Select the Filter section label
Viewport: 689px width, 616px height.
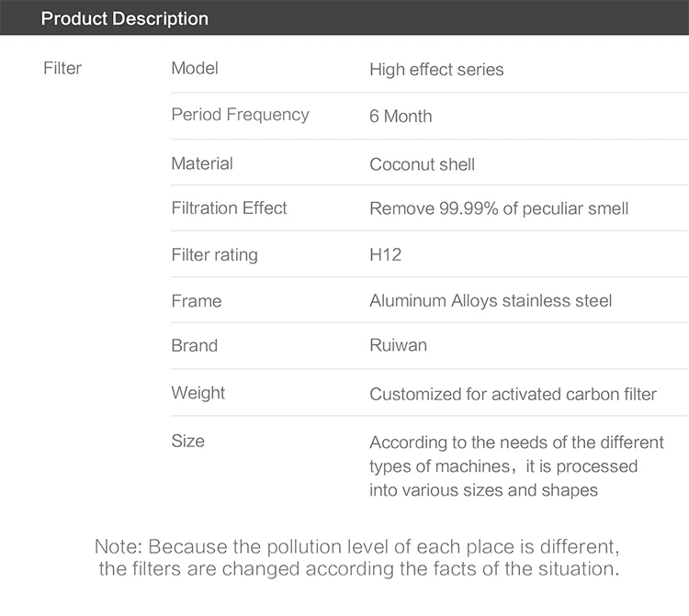click(62, 68)
